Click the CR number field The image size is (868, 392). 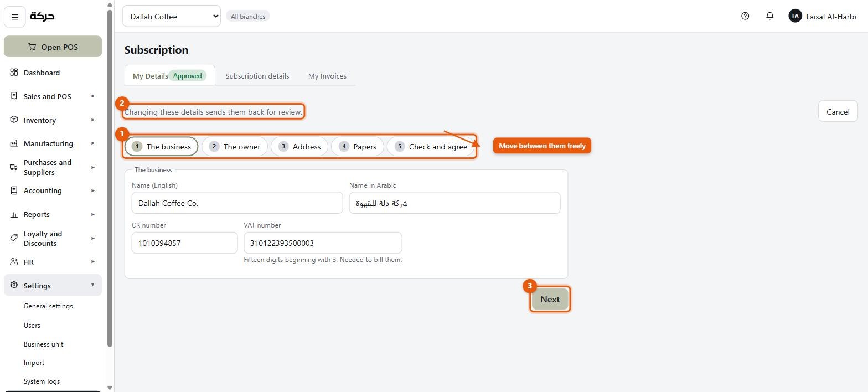point(184,243)
